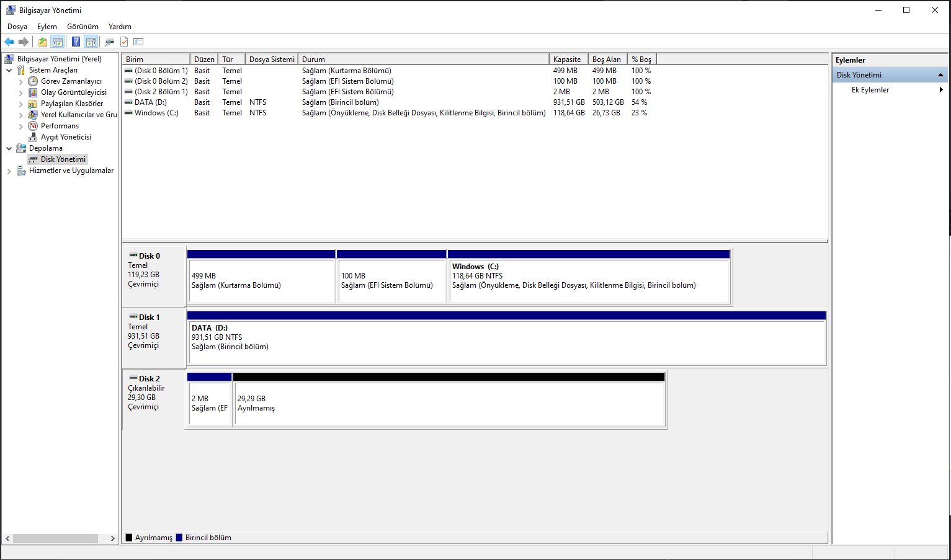Select the 29,29 GB Ayrılmamış space
Viewport: 951px width, 560px height.
[x=449, y=399]
